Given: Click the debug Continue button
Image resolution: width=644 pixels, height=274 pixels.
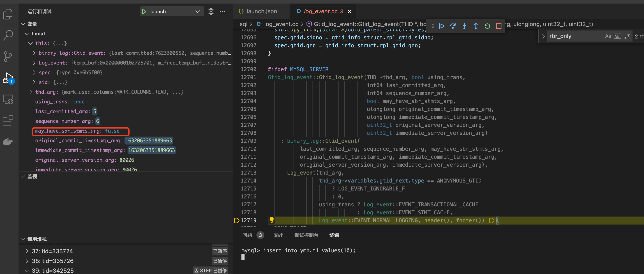Looking at the screenshot, I should click(441, 26).
